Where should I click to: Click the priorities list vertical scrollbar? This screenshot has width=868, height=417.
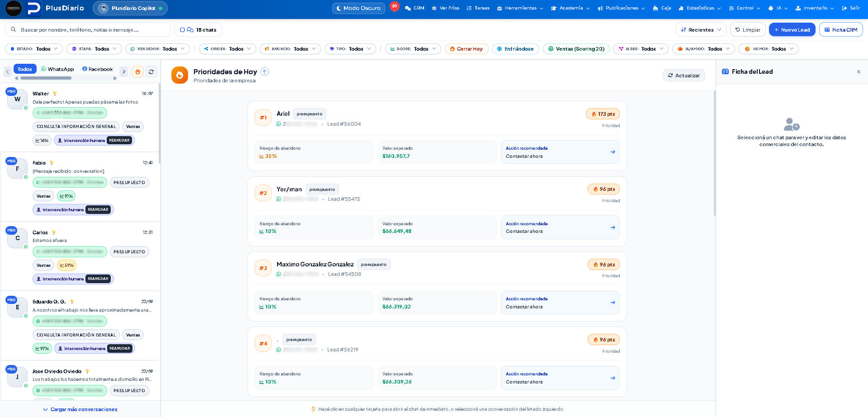click(714, 154)
